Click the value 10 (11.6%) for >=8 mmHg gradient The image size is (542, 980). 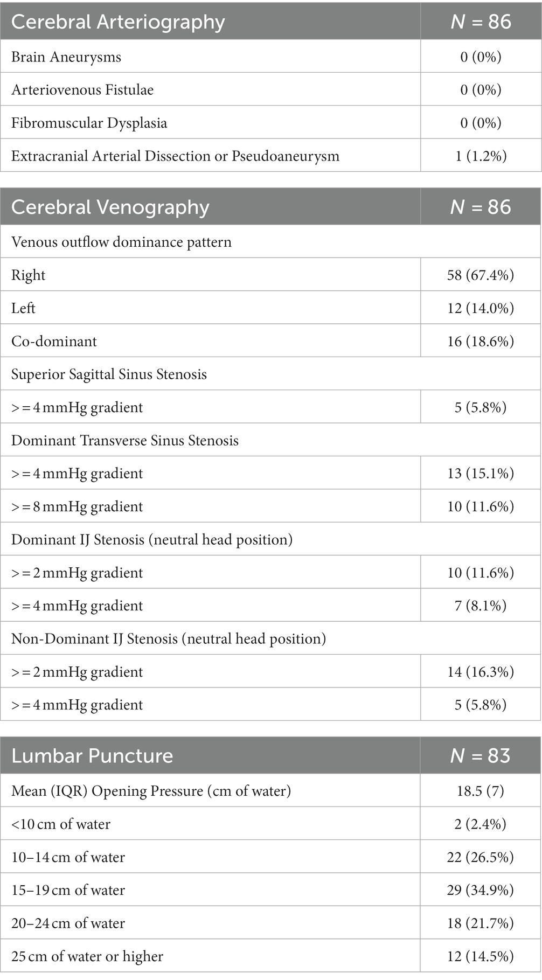481,506
